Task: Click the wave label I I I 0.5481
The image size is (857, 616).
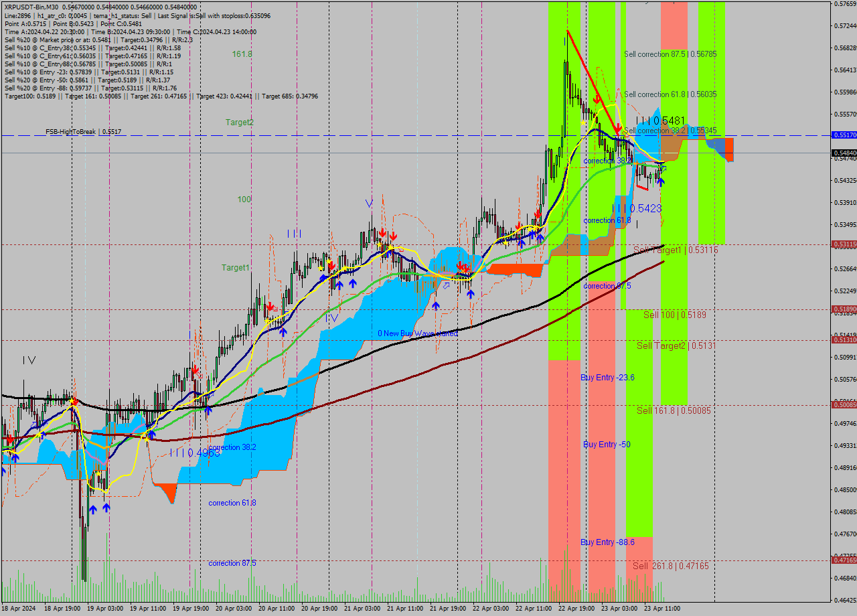Action: click(660, 121)
